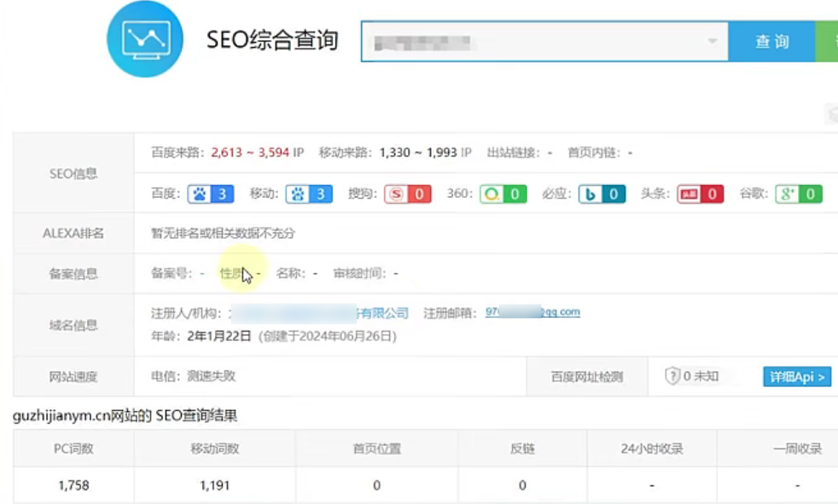Click the 24小时收录 column header
The height and width of the screenshot is (504, 838).
tap(651, 449)
